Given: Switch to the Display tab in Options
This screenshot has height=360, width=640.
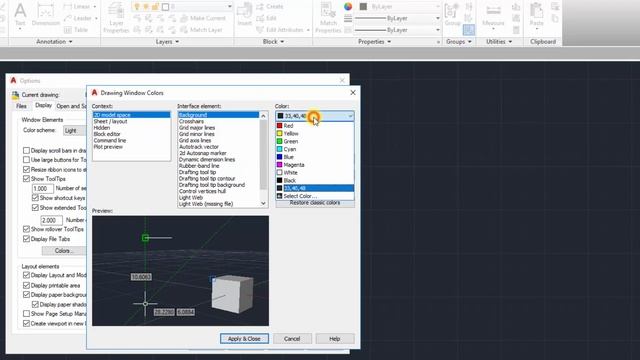Looking at the screenshot, I should click(43, 106).
